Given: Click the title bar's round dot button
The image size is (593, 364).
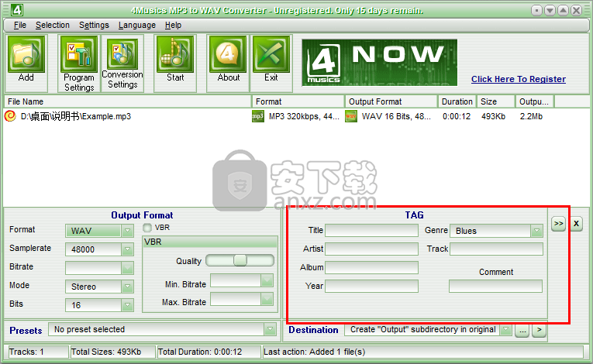Looking at the screenshot, I should click(x=536, y=10).
